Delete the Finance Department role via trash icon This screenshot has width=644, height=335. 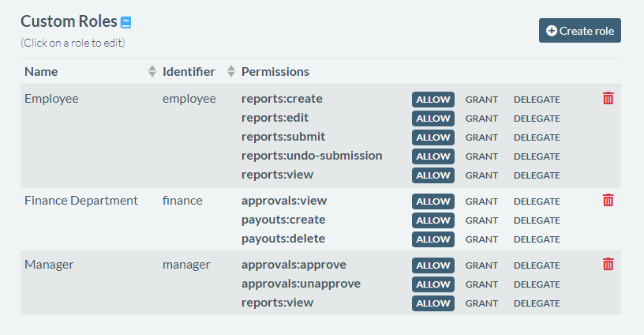coord(608,201)
